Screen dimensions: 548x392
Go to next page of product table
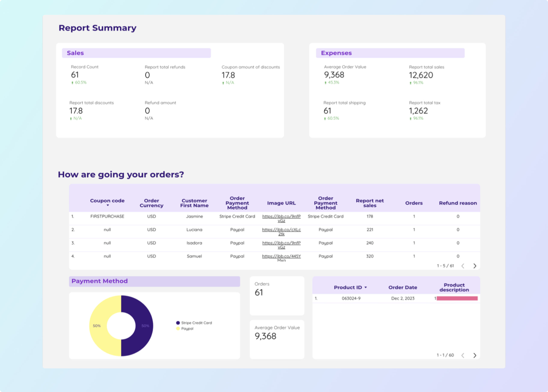(x=475, y=355)
